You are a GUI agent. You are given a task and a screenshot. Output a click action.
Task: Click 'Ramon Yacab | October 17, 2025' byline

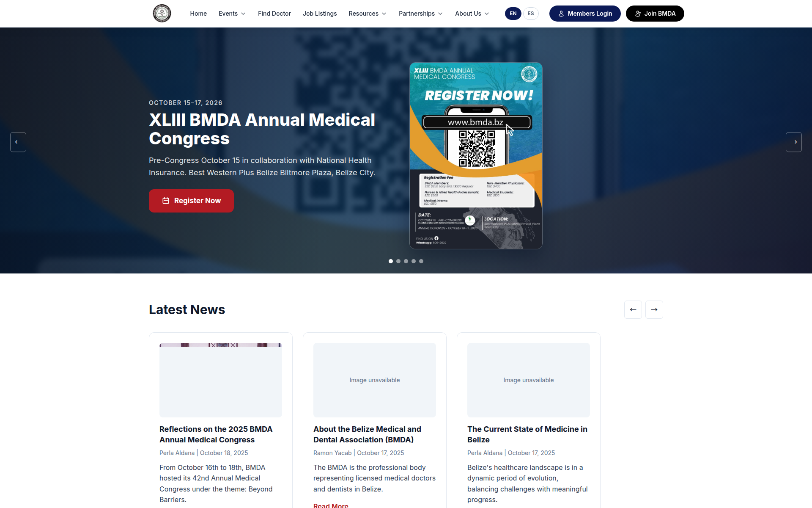359,453
